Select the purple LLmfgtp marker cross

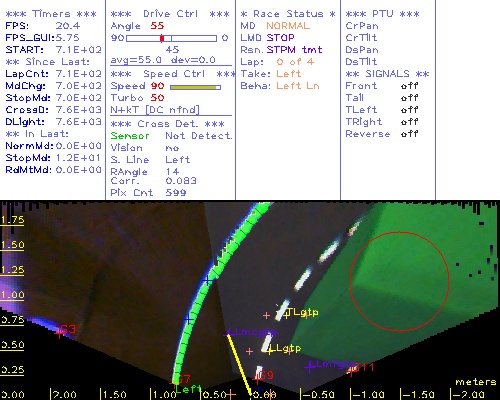[310, 367]
